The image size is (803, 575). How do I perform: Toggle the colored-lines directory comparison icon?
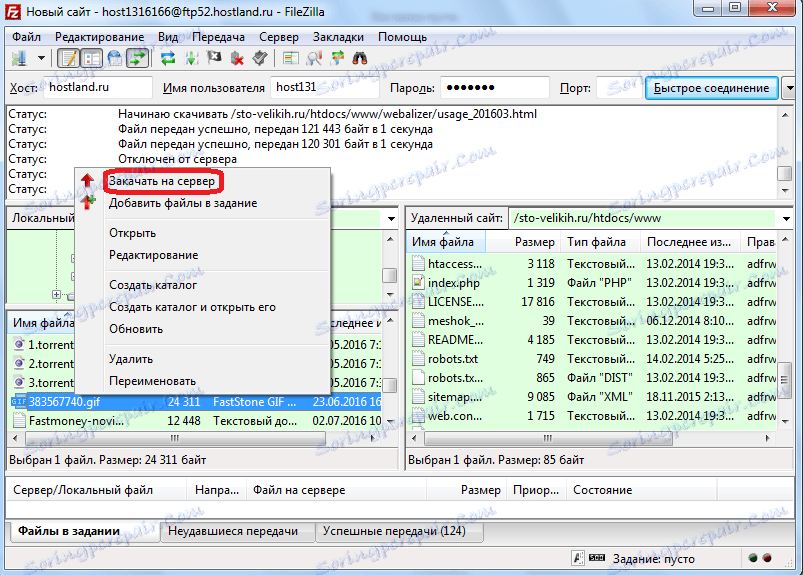(291, 58)
